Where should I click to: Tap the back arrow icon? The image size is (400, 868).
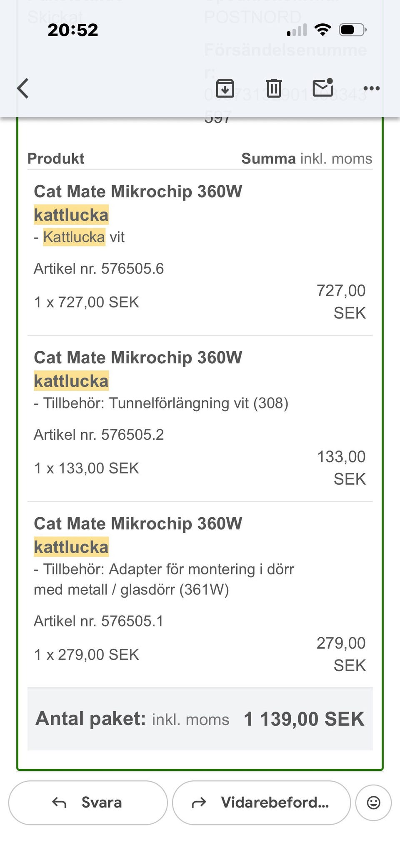[x=23, y=88]
